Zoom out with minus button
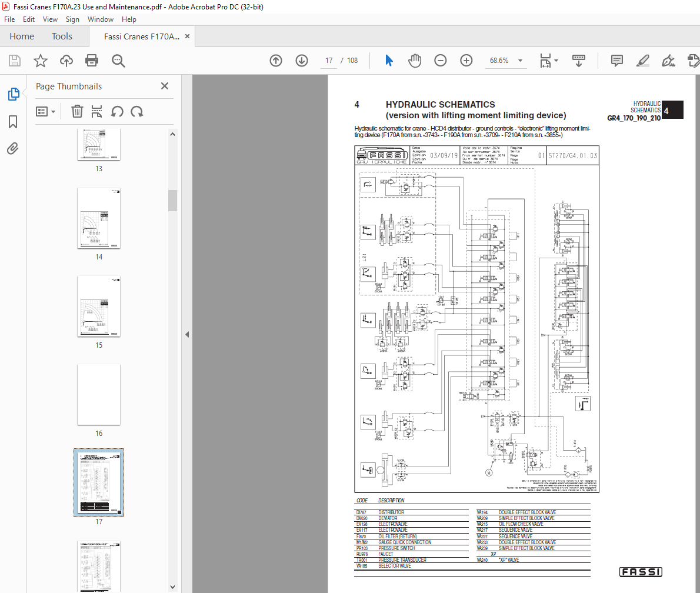Viewport: 700px width, 593px height. pyautogui.click(x=441, y=61)
